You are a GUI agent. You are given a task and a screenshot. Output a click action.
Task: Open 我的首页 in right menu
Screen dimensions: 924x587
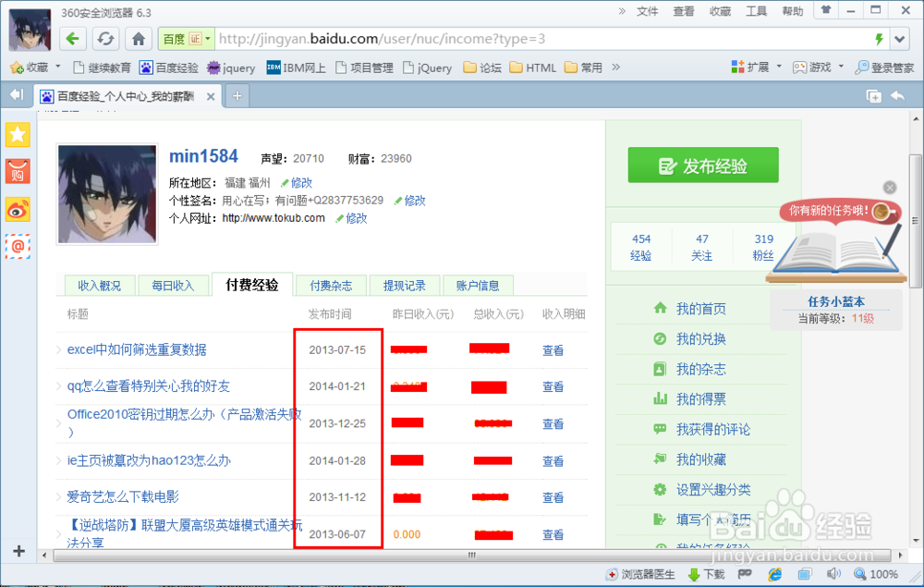[x=700, y=309]
